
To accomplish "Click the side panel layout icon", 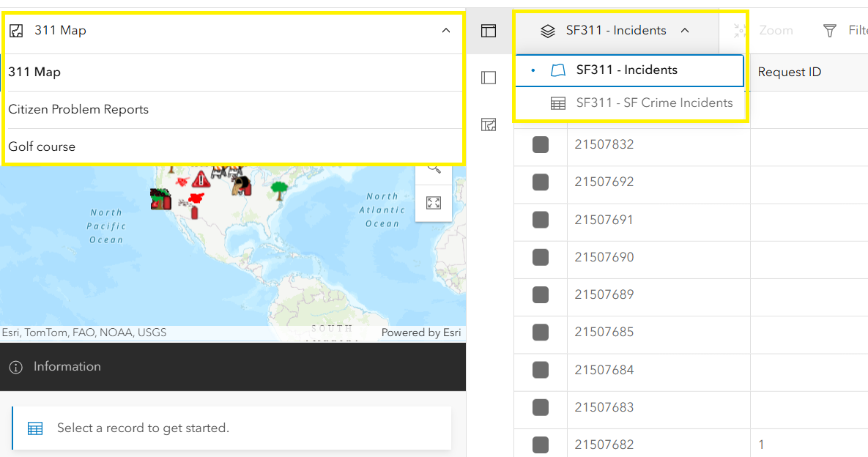I will [489, 78].
